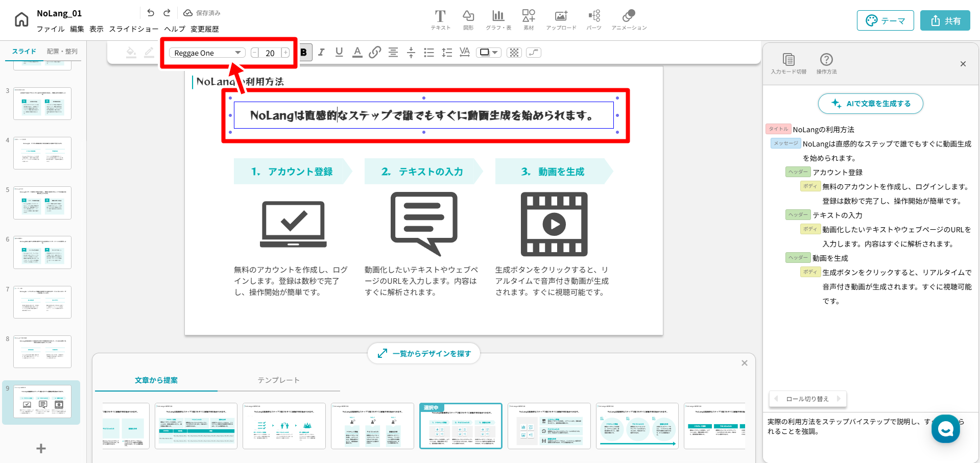Decrease font size with minus button

click(255, 53)
